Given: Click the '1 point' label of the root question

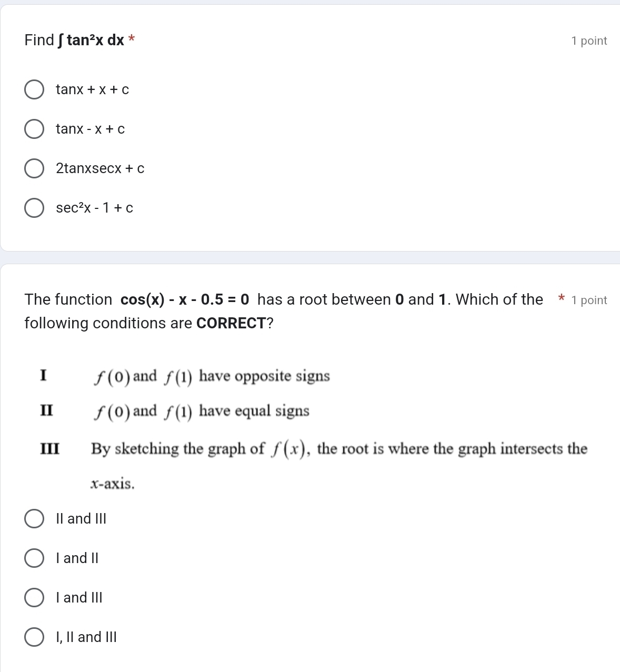Looking at the screenshot, I should (x=589, y=300).
